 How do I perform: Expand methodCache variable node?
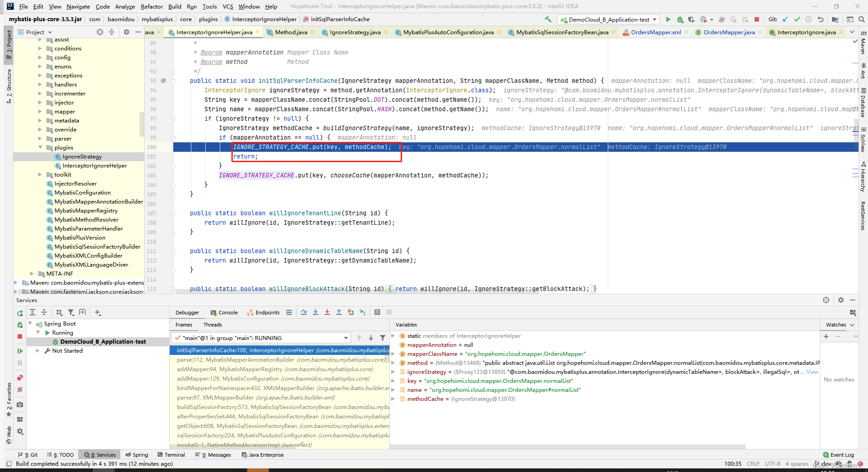393,399
